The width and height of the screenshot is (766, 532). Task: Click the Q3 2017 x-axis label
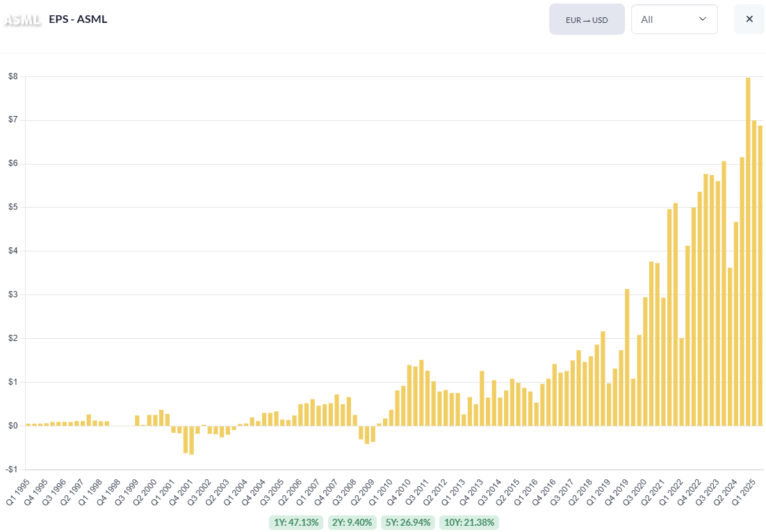pyautogui.click(x=562, y=492)
